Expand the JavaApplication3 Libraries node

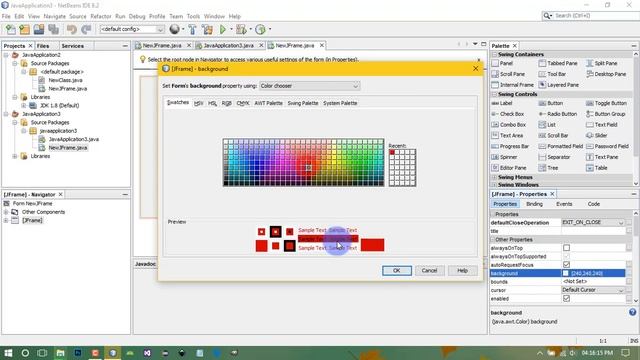(15, 156)
